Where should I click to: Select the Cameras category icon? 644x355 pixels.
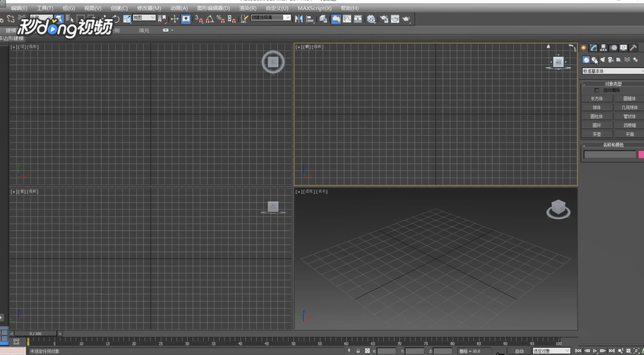click(x=611, y=60)
